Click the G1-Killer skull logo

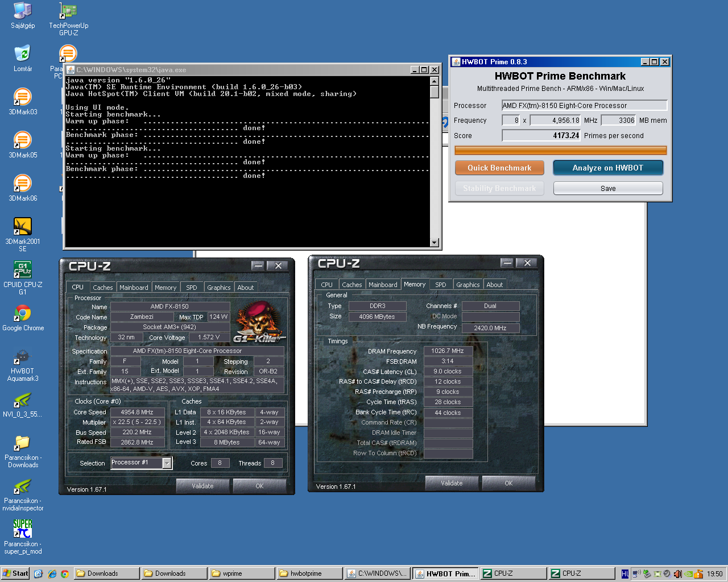pyautogui.click(x=259, y=321)
